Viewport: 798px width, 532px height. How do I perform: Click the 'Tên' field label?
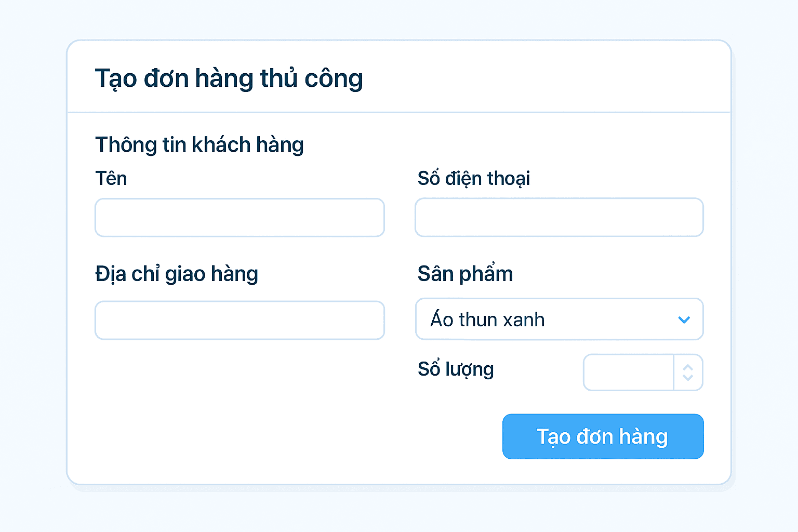click(x=111, y=179)
